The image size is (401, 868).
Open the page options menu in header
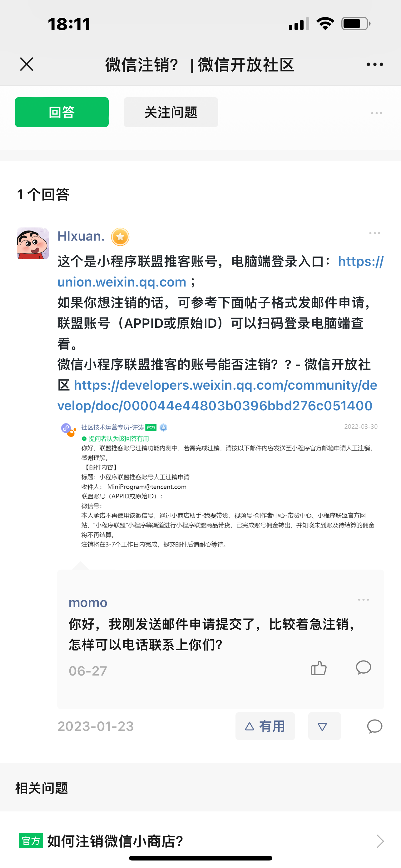(x=375, y=64)
